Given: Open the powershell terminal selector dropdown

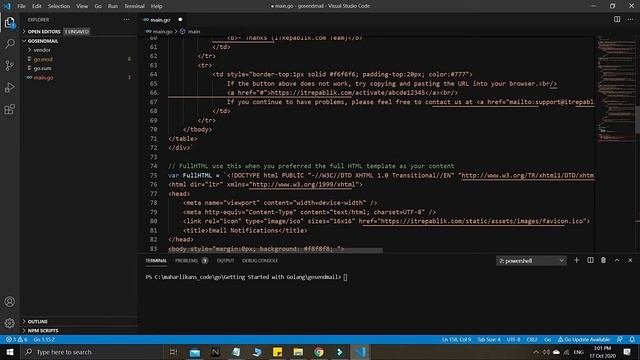Looking at the screenshot, I should point(531,260).
